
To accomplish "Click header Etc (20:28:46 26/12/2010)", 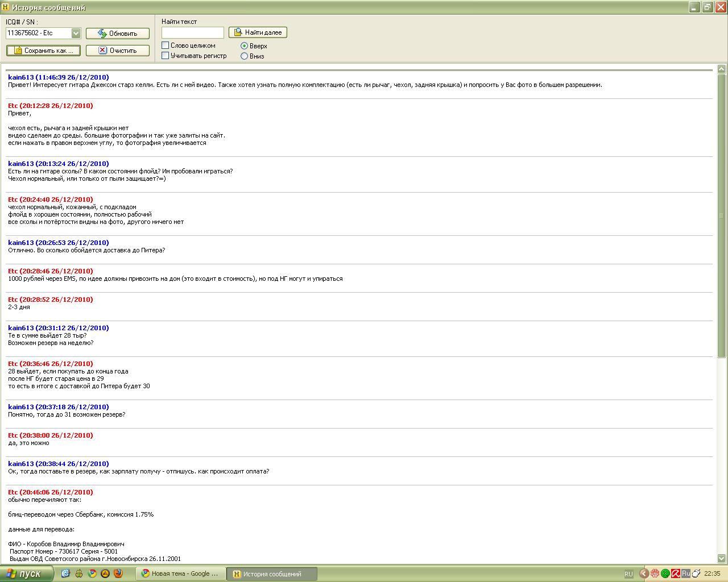I will pos(51,271).
